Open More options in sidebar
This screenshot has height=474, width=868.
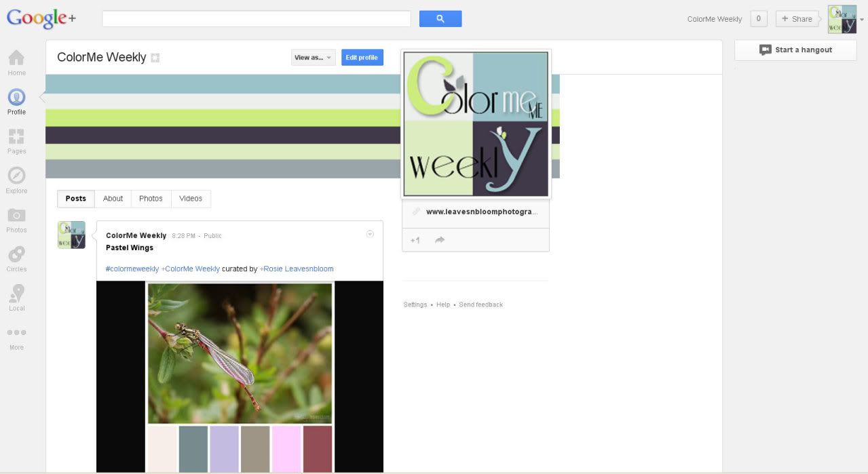pyautogui.click(x=17, y=338)
